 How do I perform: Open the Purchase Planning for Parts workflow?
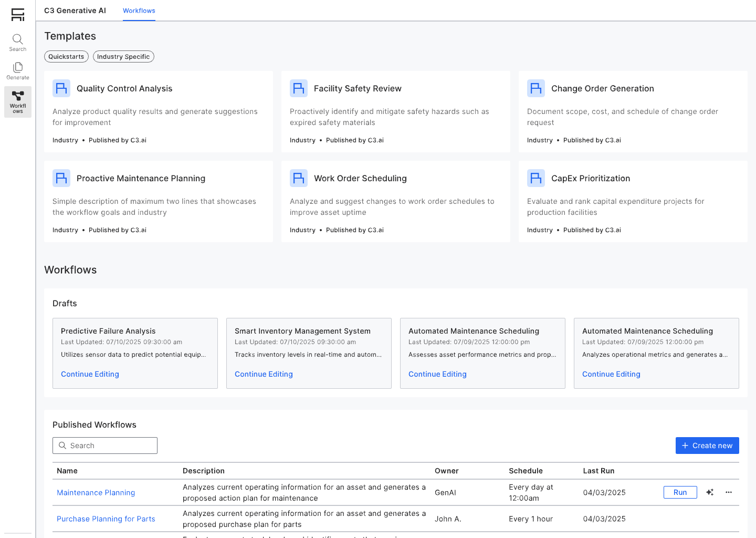[106, 519]
